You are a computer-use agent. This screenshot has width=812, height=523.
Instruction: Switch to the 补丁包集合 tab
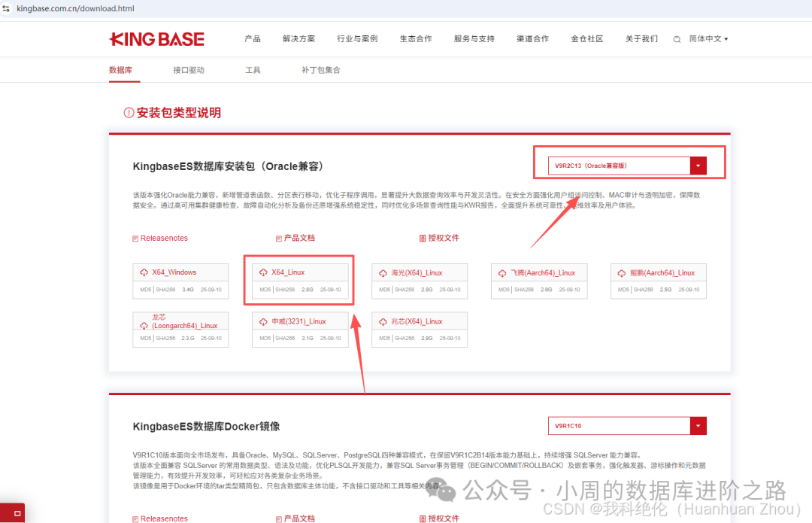point(321,70)
